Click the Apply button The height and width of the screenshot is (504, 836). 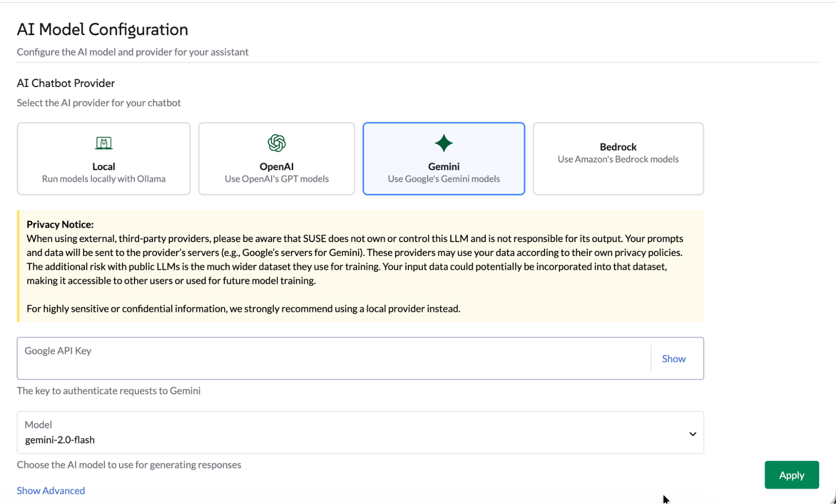coord(791,475)
